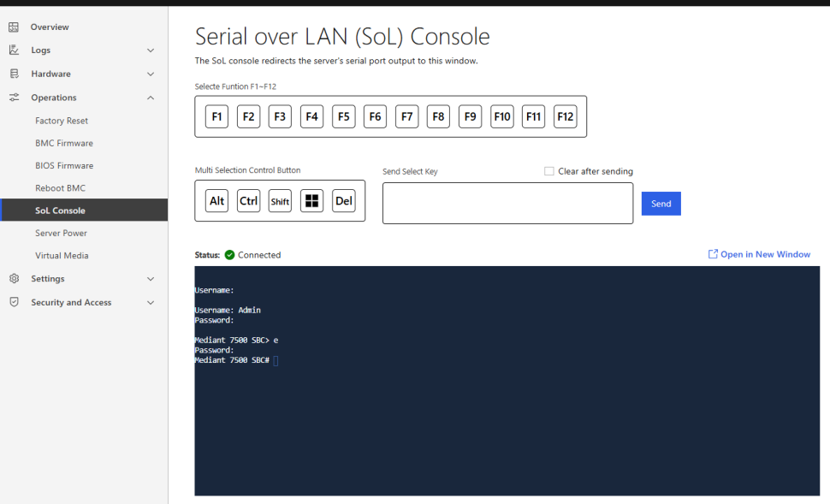
Task: Click the Security and Access shield icon
Action: pos(14,302)
